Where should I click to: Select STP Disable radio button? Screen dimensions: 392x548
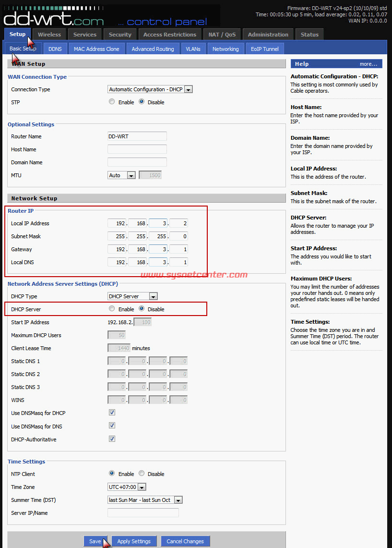coord(142,102)
